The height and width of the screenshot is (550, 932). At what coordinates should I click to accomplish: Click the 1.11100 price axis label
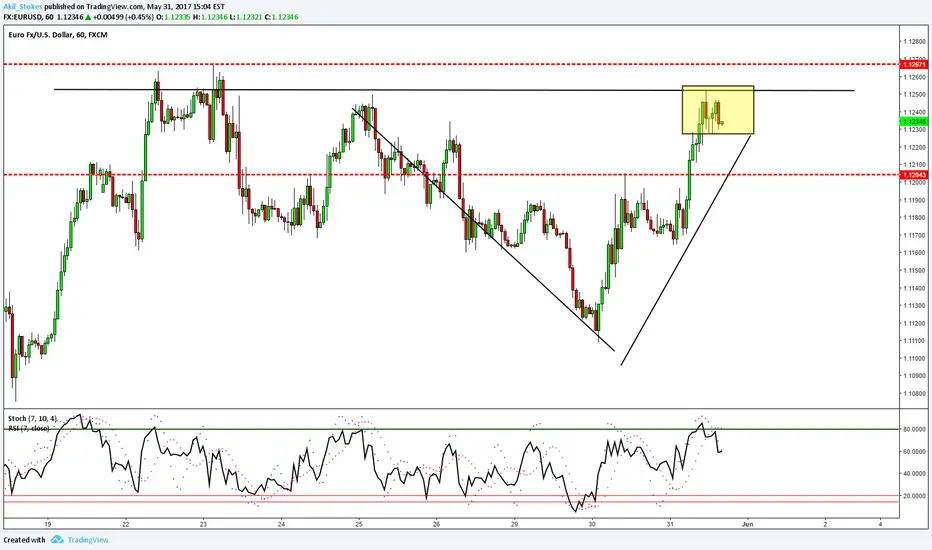point(914,341)
